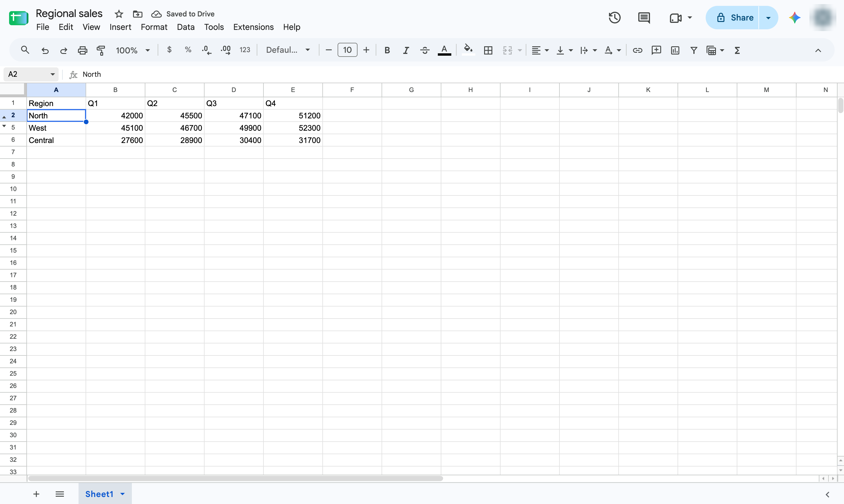Insert a link
The image size is (844, 504).
(x=637, y=50)
